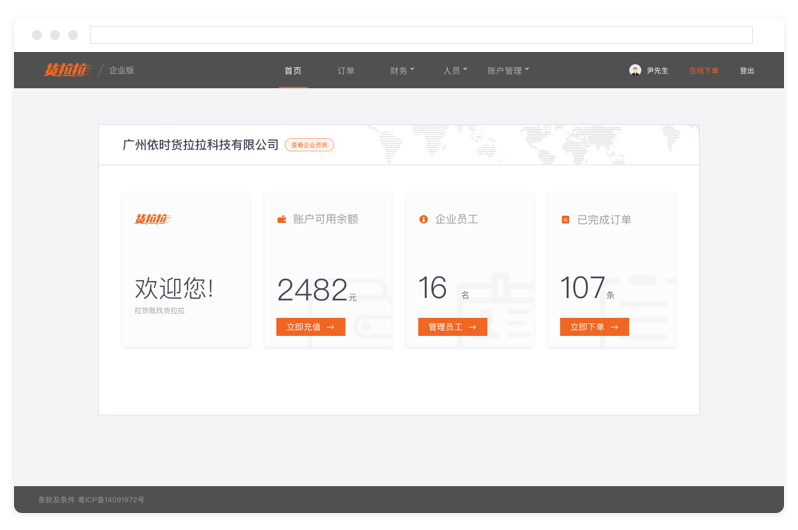
Task: Click the Lalamove logo in the header
Action: (x=67, y=70)
